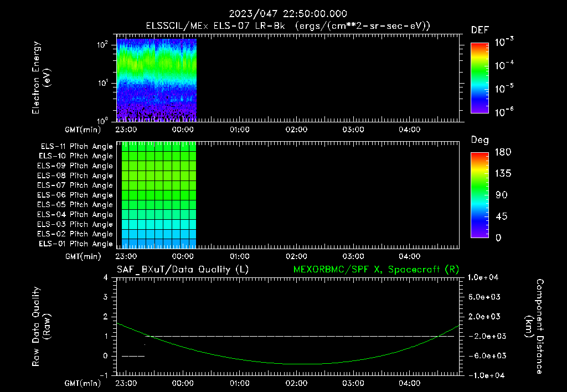Click the ELS-03 Pitch Angle row label
Image resolution: width=567 pixels, height=392 pixels.
75,224
